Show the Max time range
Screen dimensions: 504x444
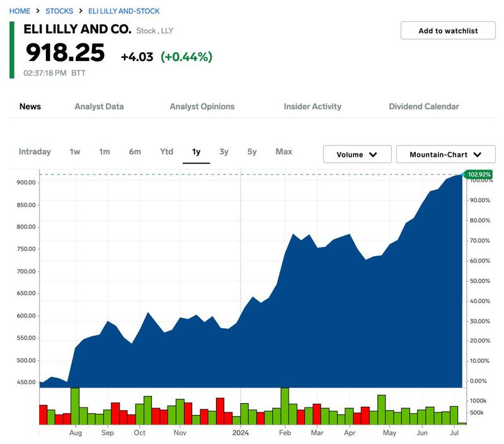coord(284,152)
